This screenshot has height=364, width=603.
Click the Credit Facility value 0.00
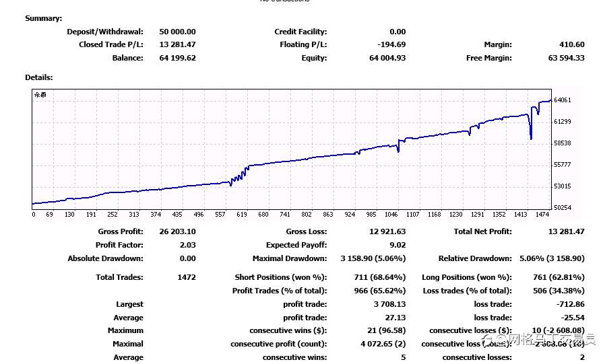(398, 32)
